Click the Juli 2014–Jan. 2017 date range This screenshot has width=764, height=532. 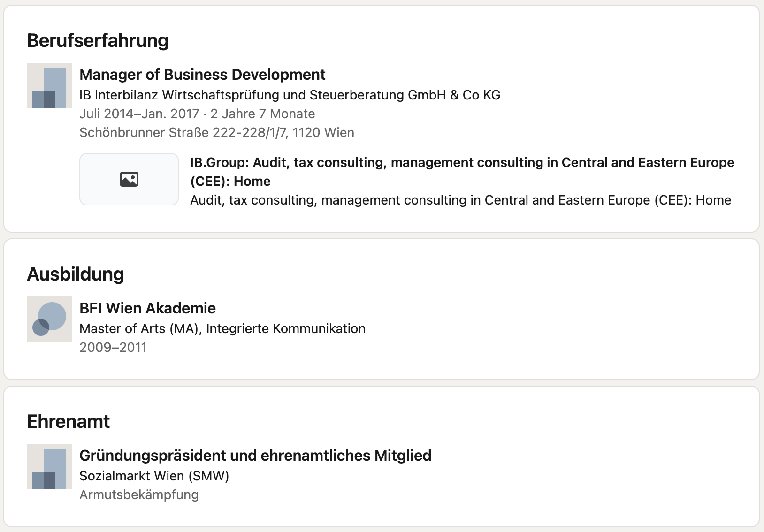tap(139, 114)
